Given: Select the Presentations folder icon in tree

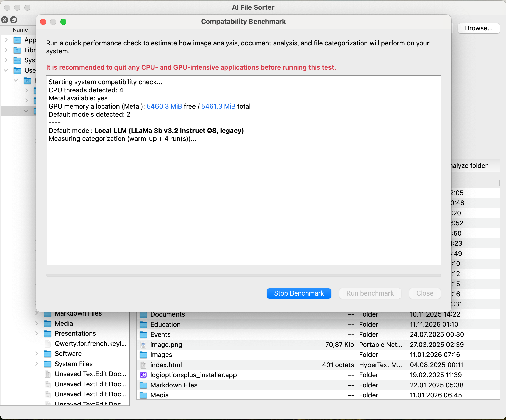Looking at the screenshot, I should click(48, 333).
